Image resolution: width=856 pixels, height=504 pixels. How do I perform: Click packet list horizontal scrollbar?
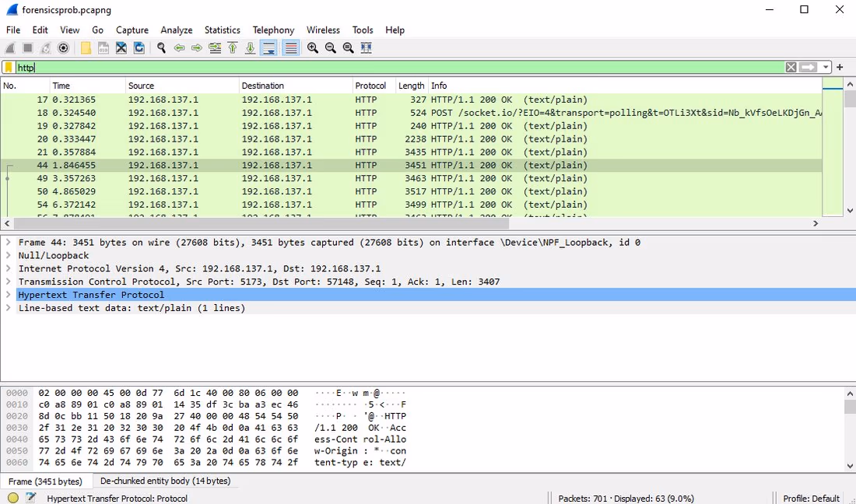tap(261, 224)
